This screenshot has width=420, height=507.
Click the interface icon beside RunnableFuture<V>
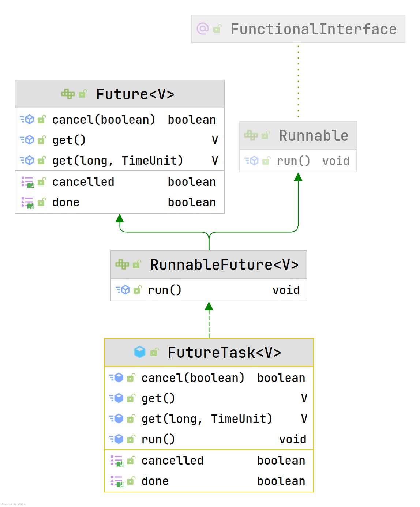point(122,264)
